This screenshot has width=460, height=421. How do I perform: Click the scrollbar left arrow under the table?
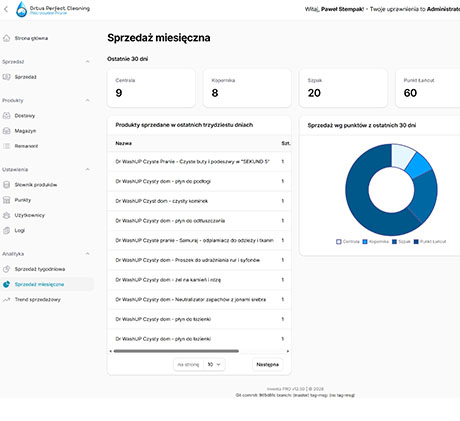click(110, 351)
